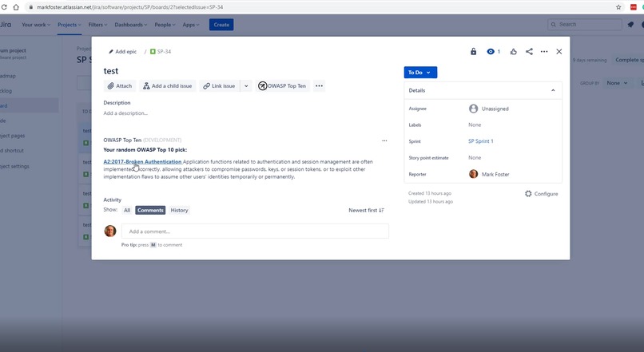Click the Add a comment field

tap(255, 231)
